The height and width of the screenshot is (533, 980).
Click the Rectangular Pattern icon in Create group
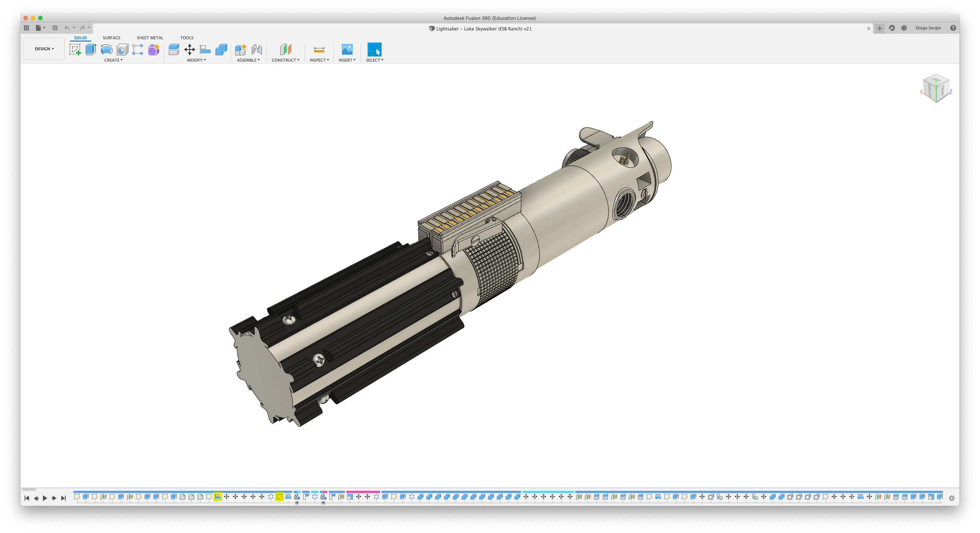pos(138,50)
